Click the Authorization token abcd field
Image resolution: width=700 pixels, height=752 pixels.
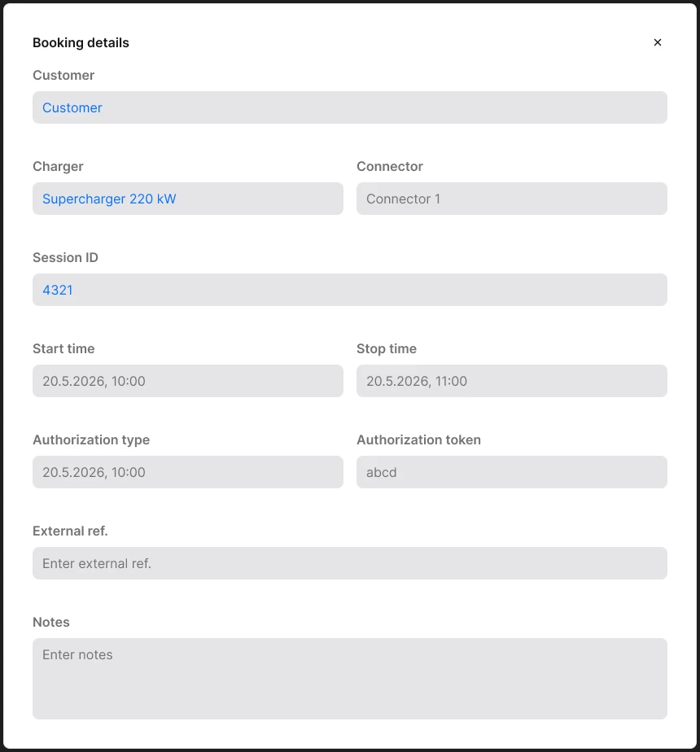point(511,472)
